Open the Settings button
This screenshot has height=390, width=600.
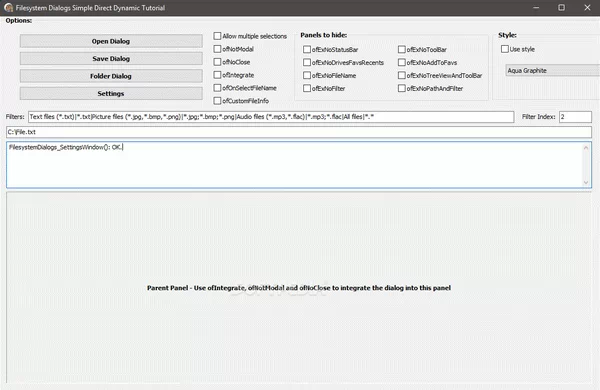pyautogui.click(x=111, y=93)
